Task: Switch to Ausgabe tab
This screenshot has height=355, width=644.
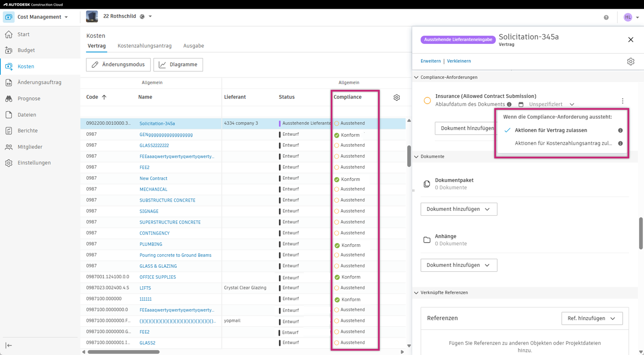Action: (x=194, y=46)
